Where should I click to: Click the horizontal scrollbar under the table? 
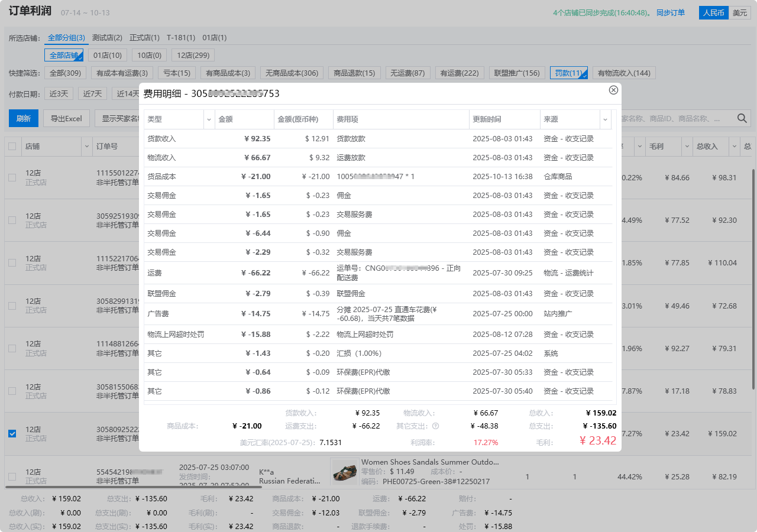point(134,487)
